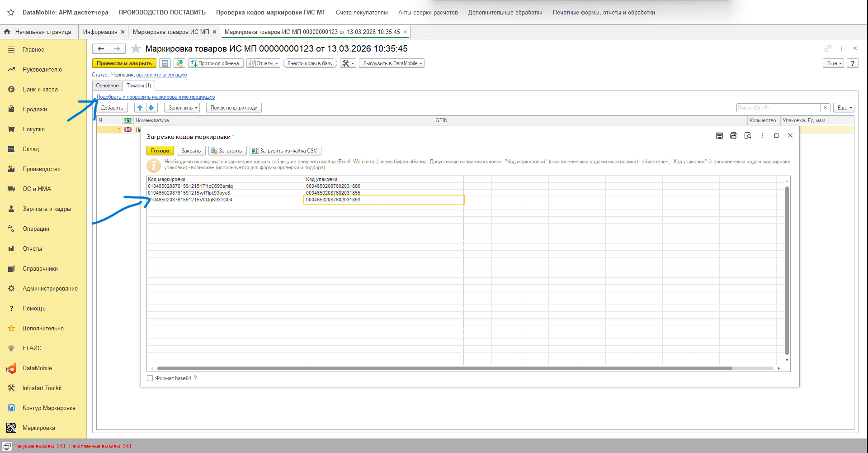Click the copy link icon at top right
This screenshot has width=868, height=453.
click(x=828, y=48)
